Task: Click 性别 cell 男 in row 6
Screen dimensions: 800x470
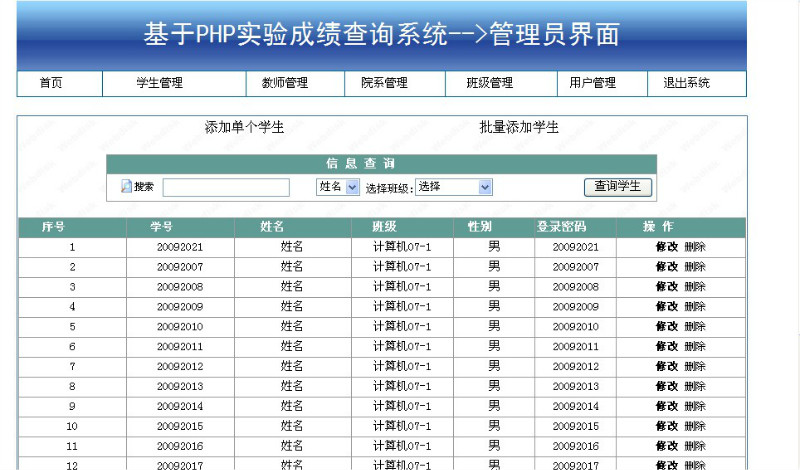Action: tap(494, 346)
